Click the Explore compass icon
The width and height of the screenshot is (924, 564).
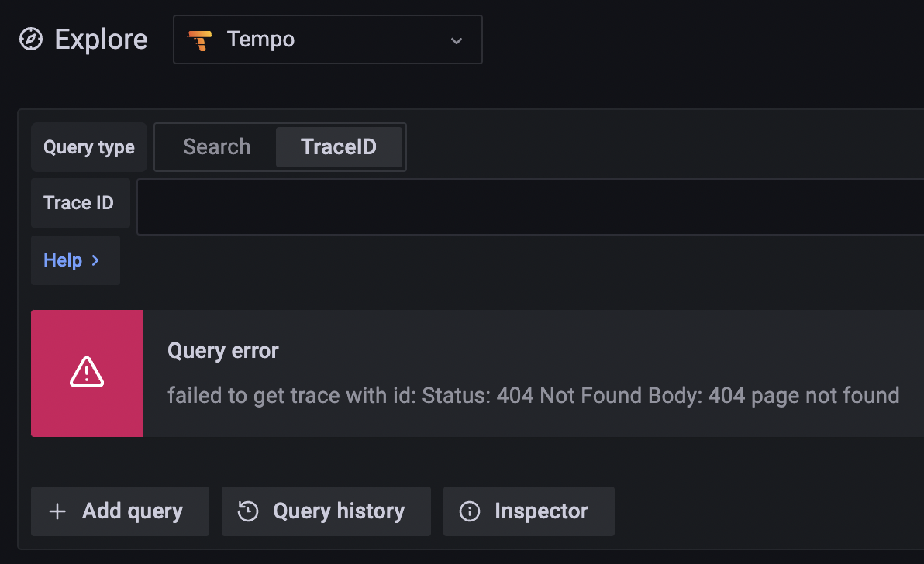(x=31, y=40)
